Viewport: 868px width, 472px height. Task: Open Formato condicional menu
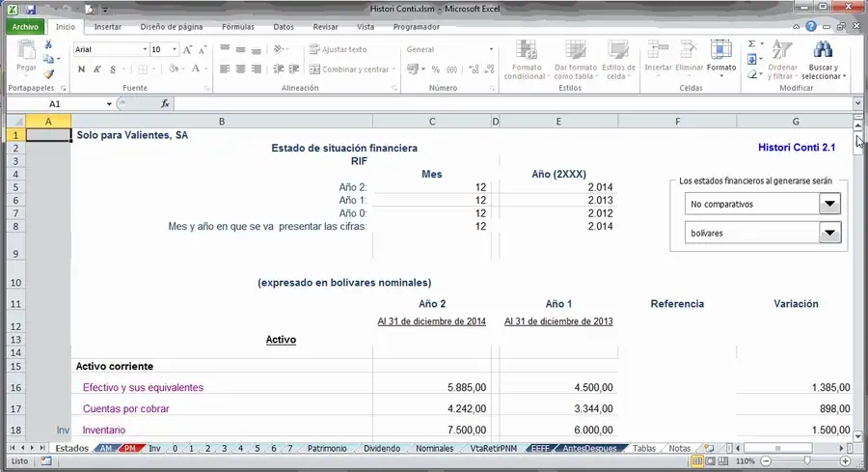(x=526, y=60)
